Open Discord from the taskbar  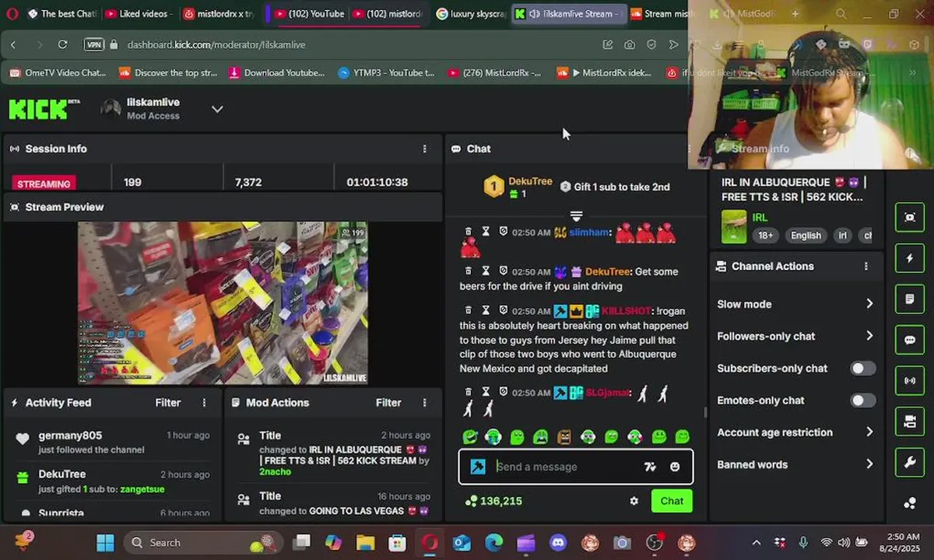tap(558, 542)
